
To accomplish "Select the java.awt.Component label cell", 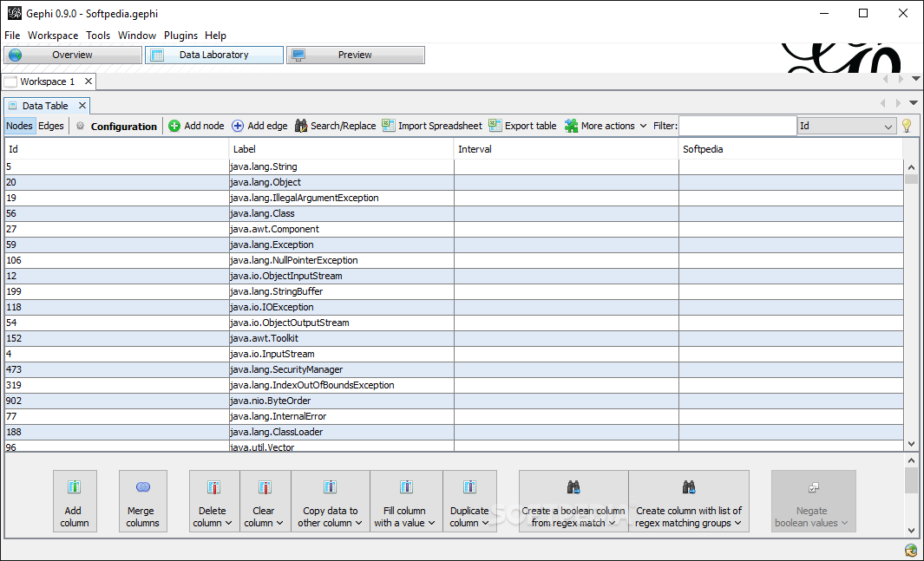I will (341, 229).
